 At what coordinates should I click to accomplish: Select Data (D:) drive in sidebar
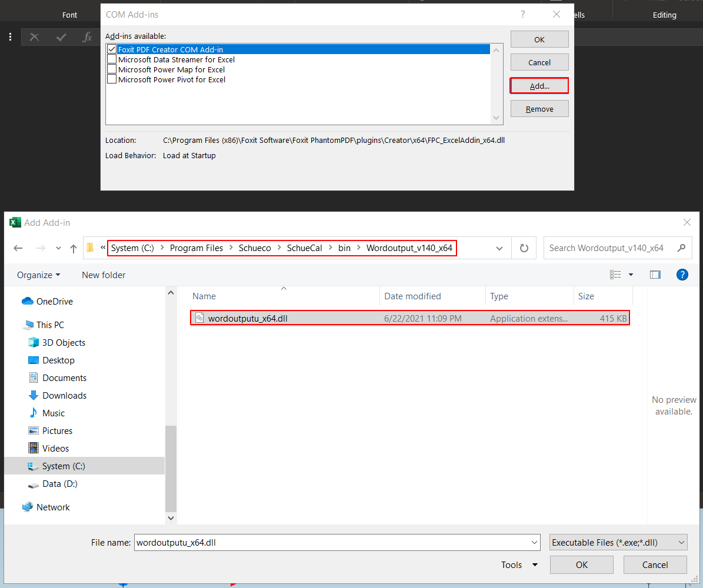pos(59,483)
